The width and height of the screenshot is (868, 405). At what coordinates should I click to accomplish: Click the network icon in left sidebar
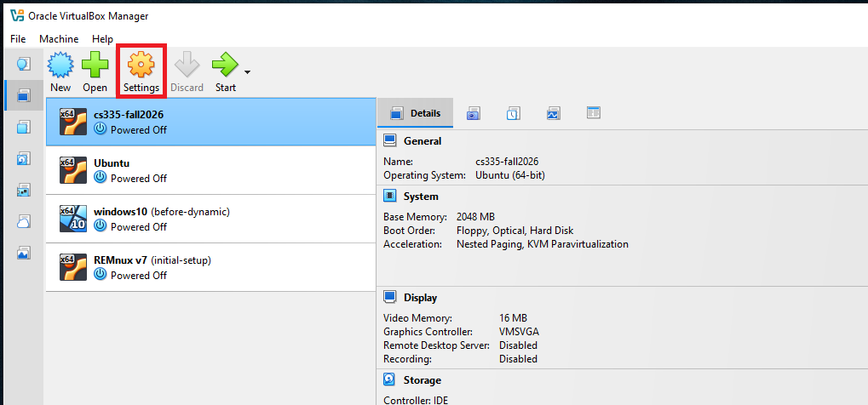(x=24, y=190)
